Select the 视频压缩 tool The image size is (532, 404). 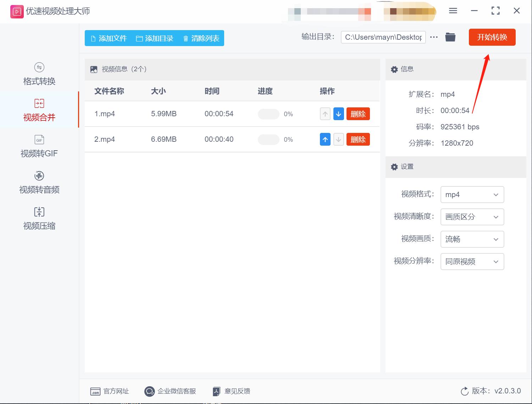point(39,218)
